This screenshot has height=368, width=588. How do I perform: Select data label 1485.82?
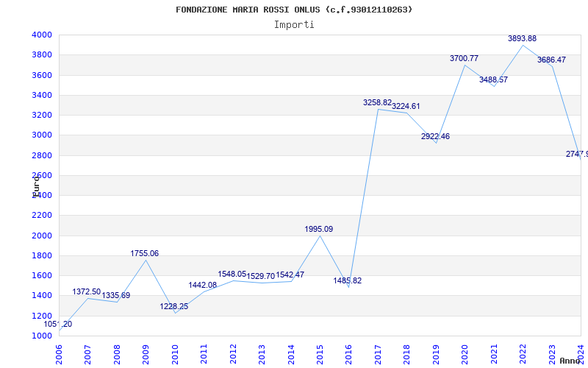click(348, 281)
